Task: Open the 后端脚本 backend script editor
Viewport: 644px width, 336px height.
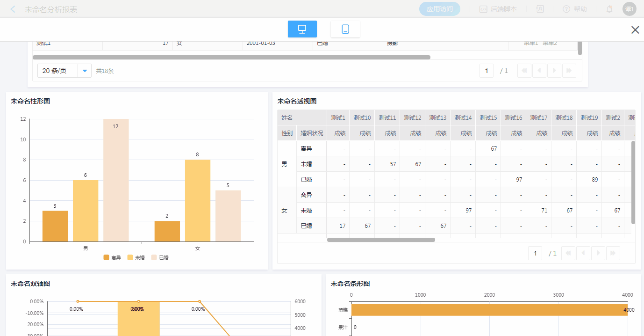Action: 498,9
